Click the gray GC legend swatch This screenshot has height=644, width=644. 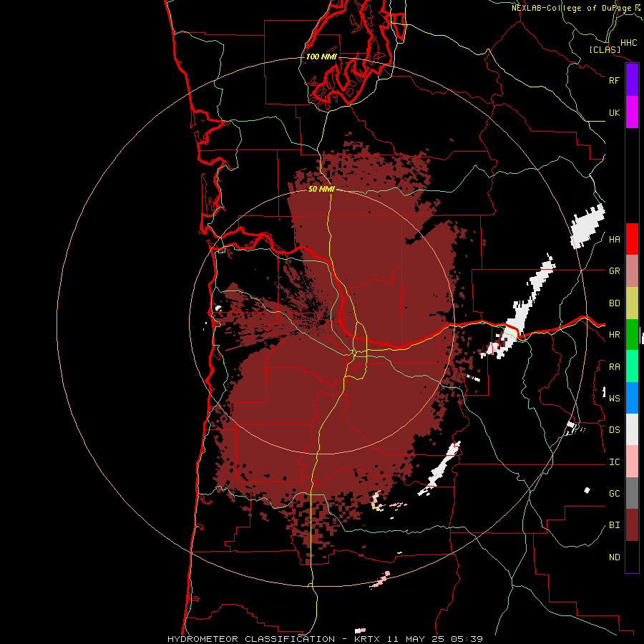click(x=632, y=493)
